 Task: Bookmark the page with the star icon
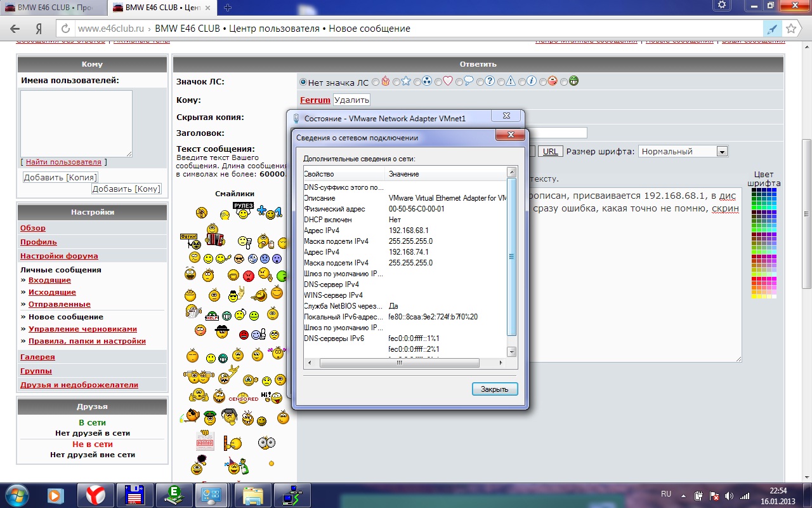click(x=791, y=29)
